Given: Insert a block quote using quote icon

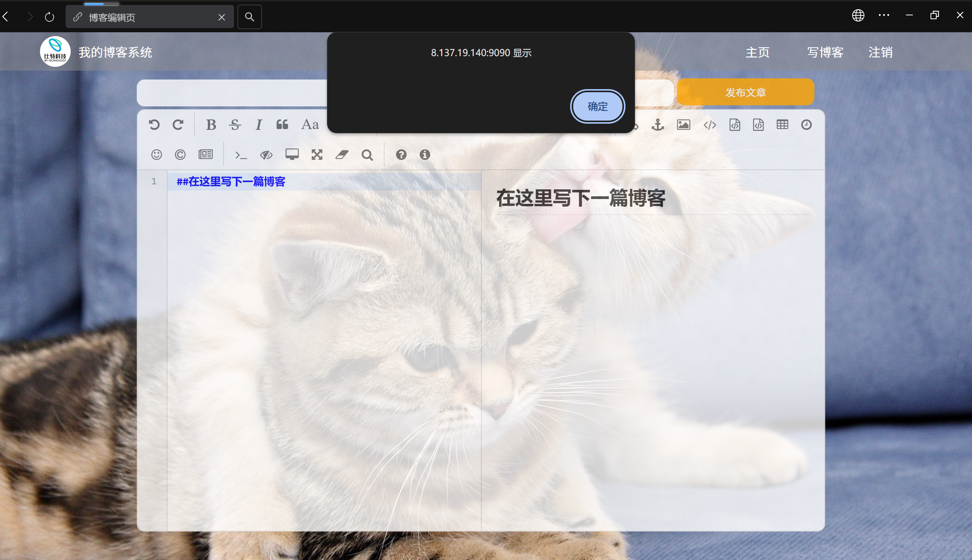Looking at the screenshot, I should 282,124.
